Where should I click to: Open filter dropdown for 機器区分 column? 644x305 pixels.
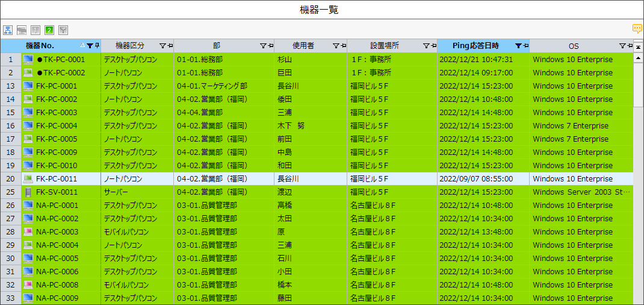pyautogui.click(x=162, y=46)
